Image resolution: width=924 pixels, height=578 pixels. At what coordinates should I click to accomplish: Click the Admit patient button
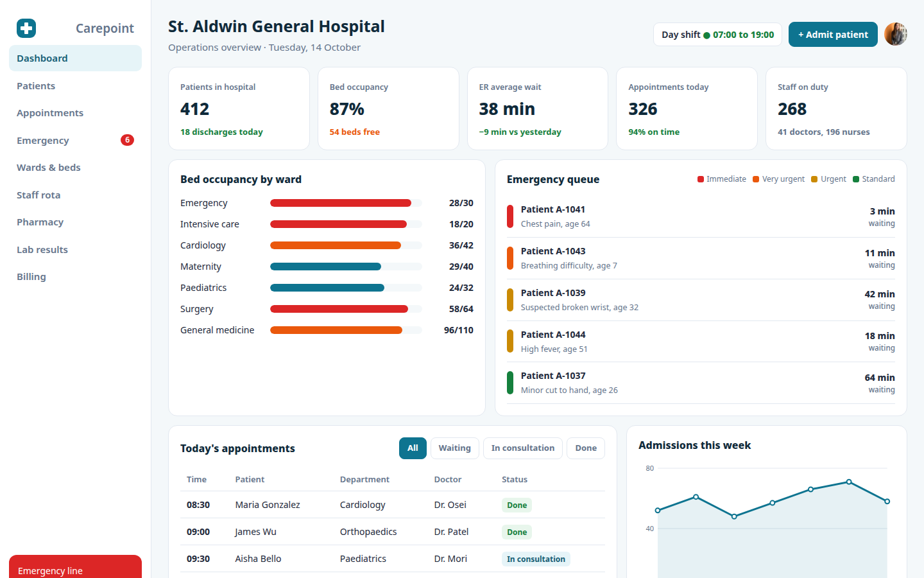point(833,35)
